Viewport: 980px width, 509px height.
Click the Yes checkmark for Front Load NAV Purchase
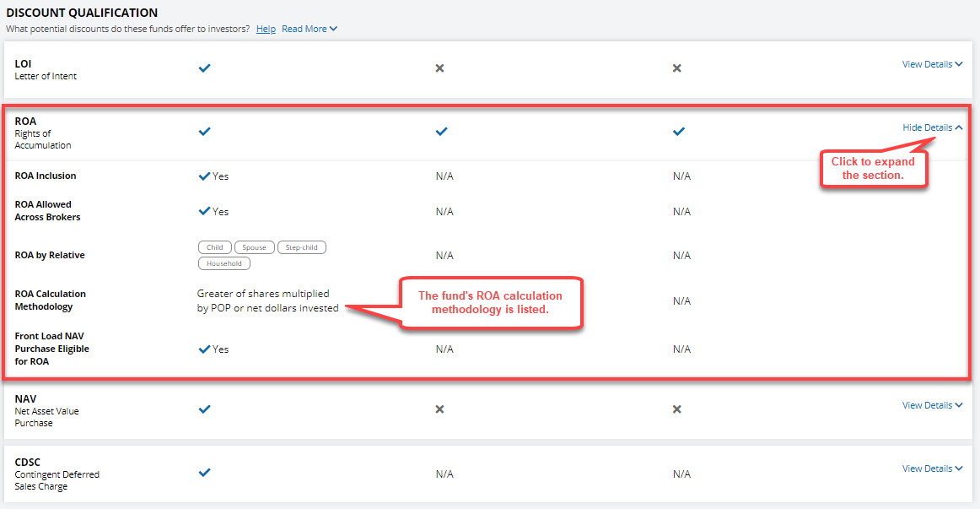tap(202, 349)
